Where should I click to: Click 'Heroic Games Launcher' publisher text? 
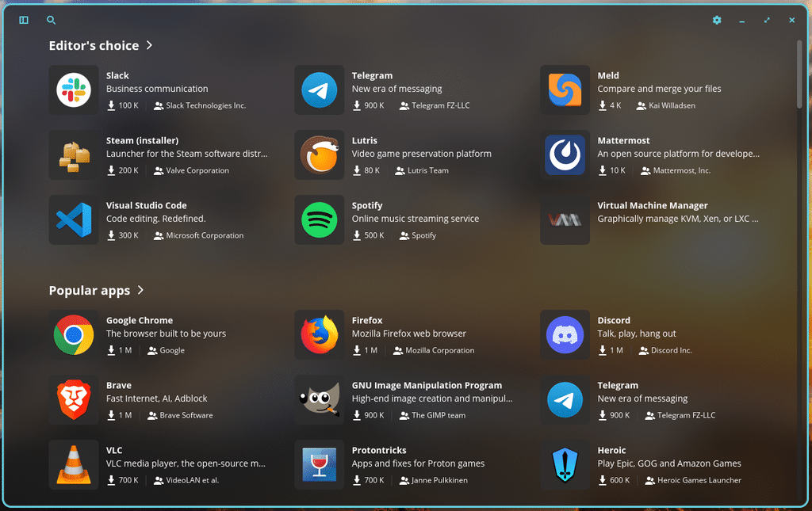tap(699, 480)
